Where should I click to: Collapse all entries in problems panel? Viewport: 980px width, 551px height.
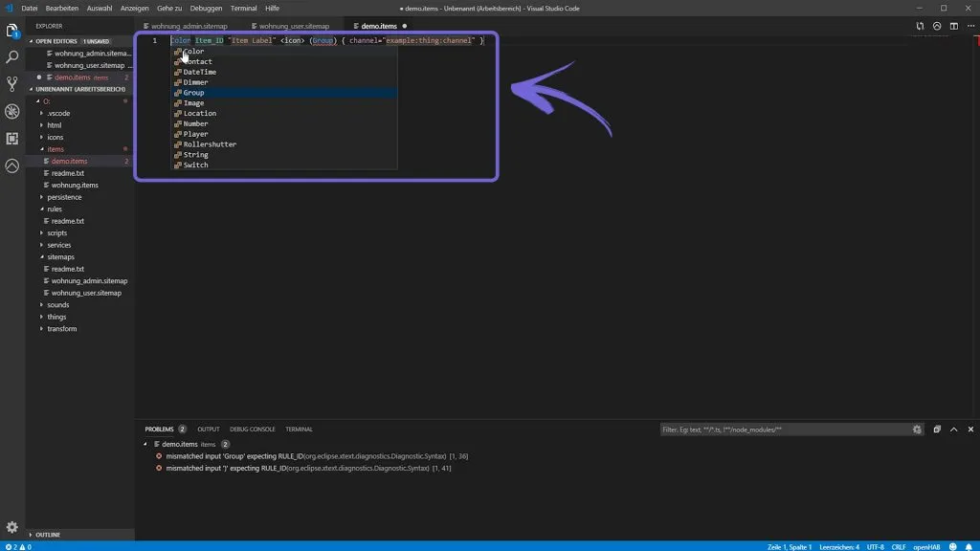[x=937, y=430]
